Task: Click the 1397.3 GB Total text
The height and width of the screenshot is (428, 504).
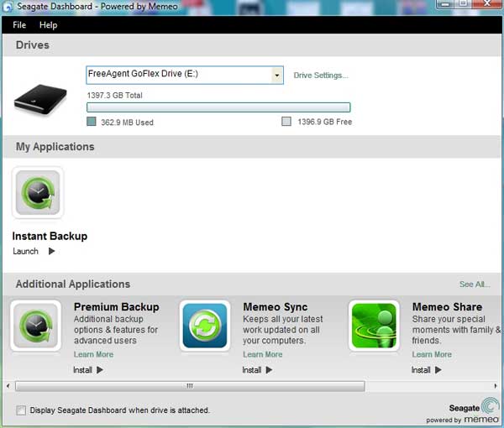Action: [115, 96]
